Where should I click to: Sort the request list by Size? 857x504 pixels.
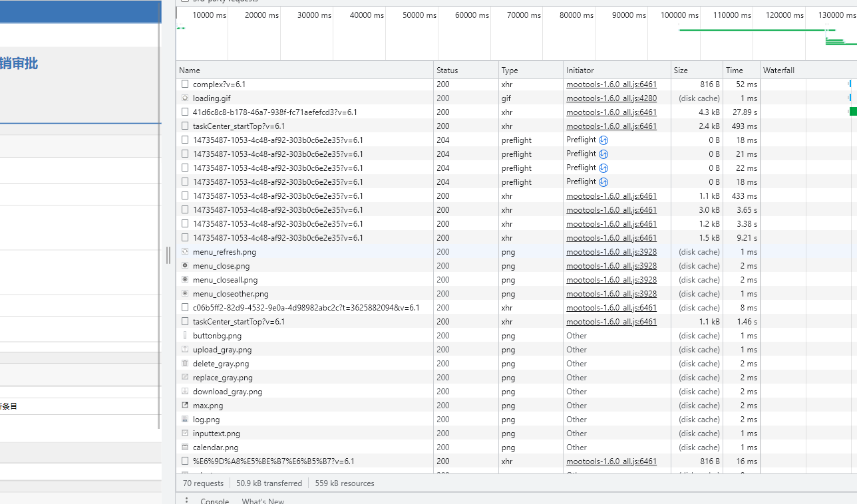coord(681,70)
